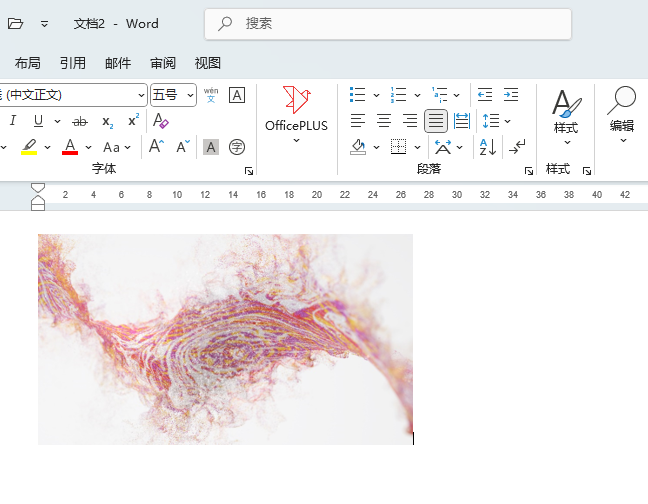Screen dimensions: 648x504
Task: Apply numbered list
Action: (x=398, y=95)
